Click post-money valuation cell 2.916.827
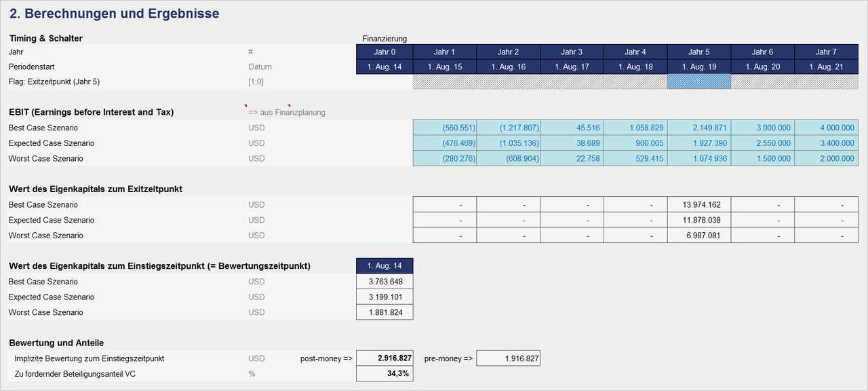Screen dimensions: 868x391 tap(384, 358)
